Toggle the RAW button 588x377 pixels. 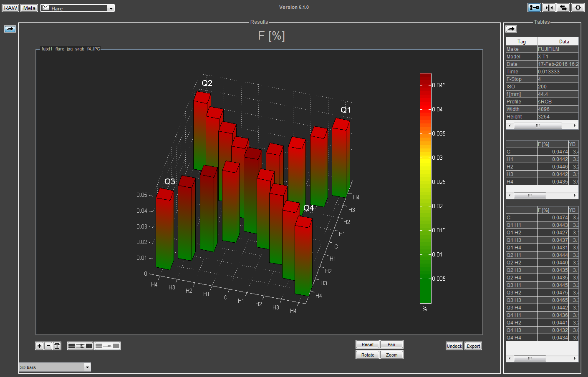click(10, 8)
